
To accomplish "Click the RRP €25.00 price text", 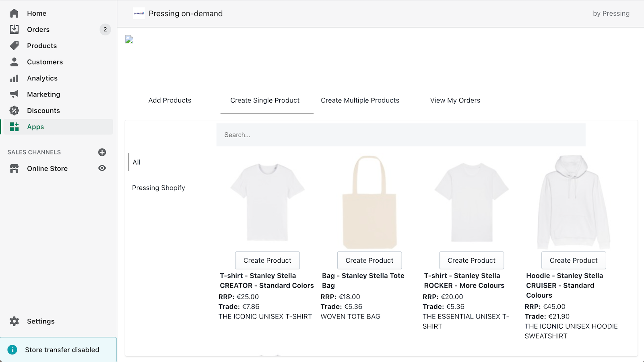I will tap(239, 297).
